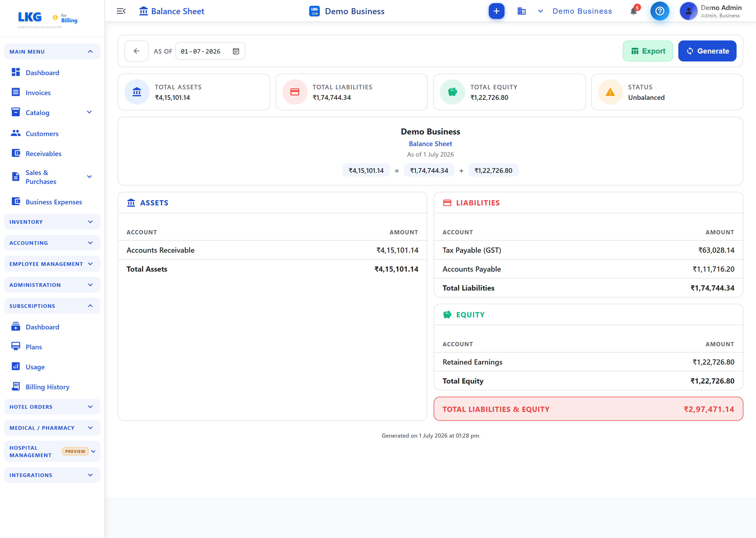Open the help question mark button

(659, 11)
